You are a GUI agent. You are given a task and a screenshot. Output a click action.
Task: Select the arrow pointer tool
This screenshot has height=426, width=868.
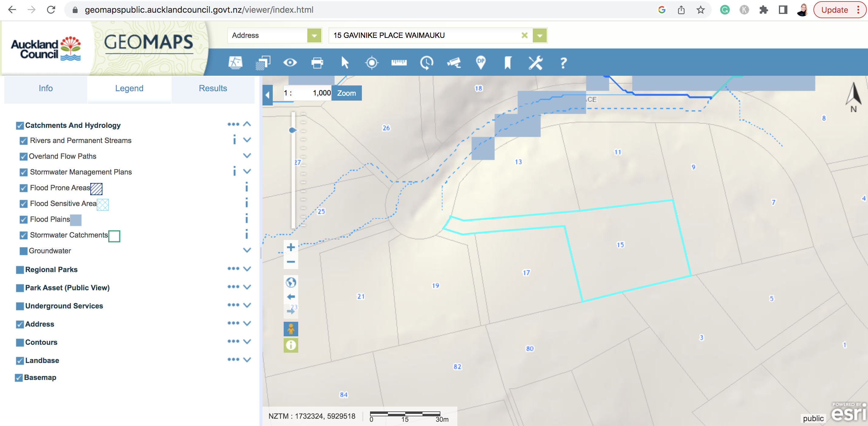pos(344,63)
